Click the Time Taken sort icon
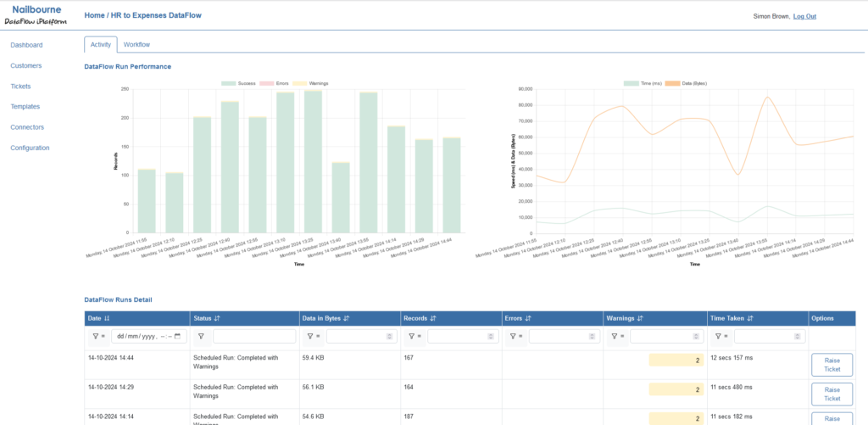The height and width of the screenshot is (425, 868). 752,318
